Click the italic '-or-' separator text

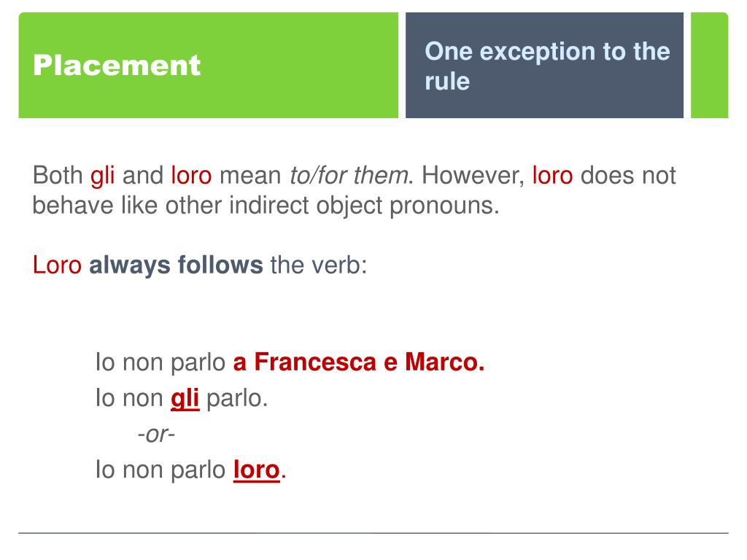click(x=156, y=435)
